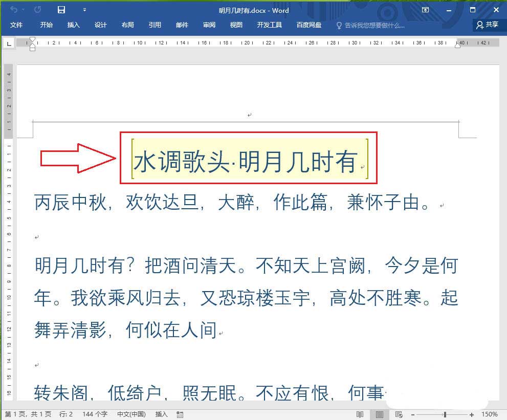Click the first line indent marker on ruler
507x420 pixels.
coord(32,40)
